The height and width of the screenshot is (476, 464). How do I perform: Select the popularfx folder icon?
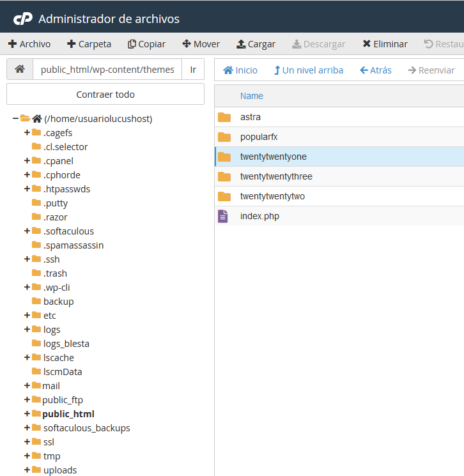tap(224, 137)
